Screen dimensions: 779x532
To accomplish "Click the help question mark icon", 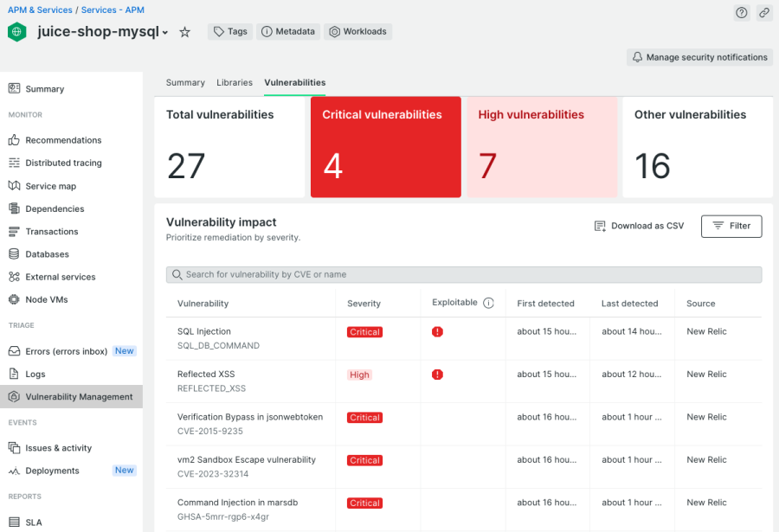I will click(742, 12).
